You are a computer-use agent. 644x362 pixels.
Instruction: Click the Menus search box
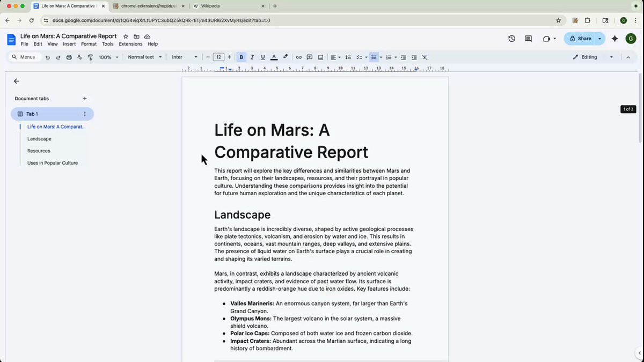click(x=25, y=57)
